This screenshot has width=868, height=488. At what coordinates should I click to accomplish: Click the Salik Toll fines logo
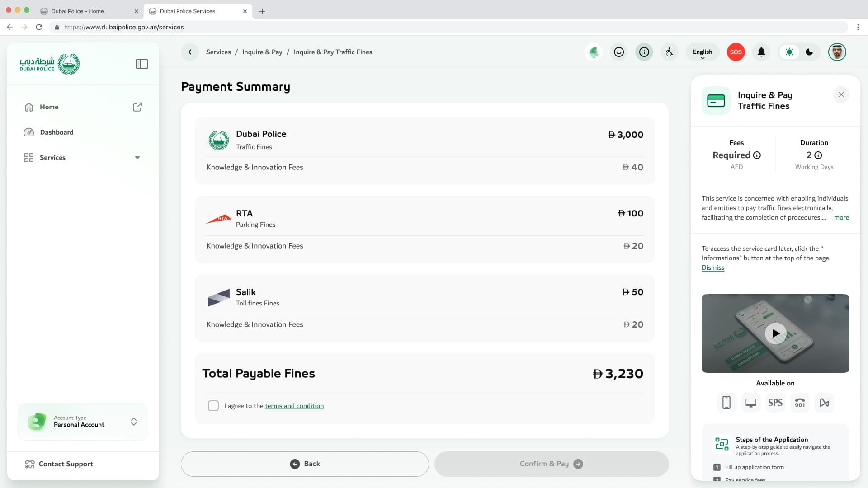219,298
